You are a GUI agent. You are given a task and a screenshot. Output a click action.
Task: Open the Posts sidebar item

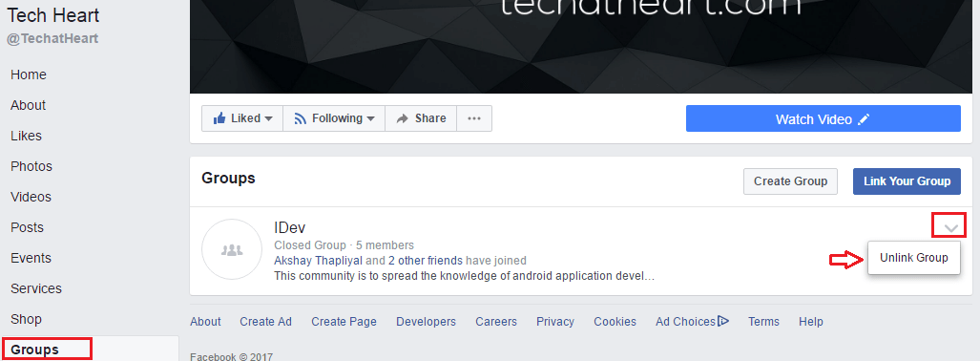click(27, 227)
